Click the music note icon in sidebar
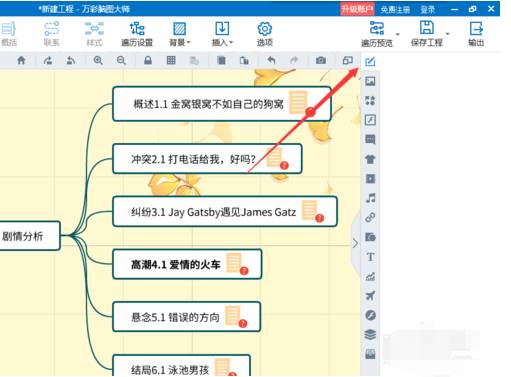The width and height of the screenshot is (511, 377). [370, 198]
